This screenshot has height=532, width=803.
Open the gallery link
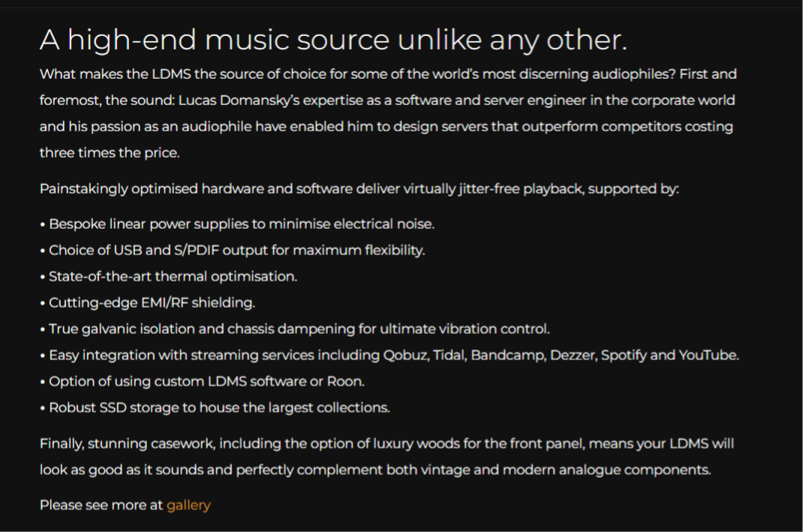[188, 505]
